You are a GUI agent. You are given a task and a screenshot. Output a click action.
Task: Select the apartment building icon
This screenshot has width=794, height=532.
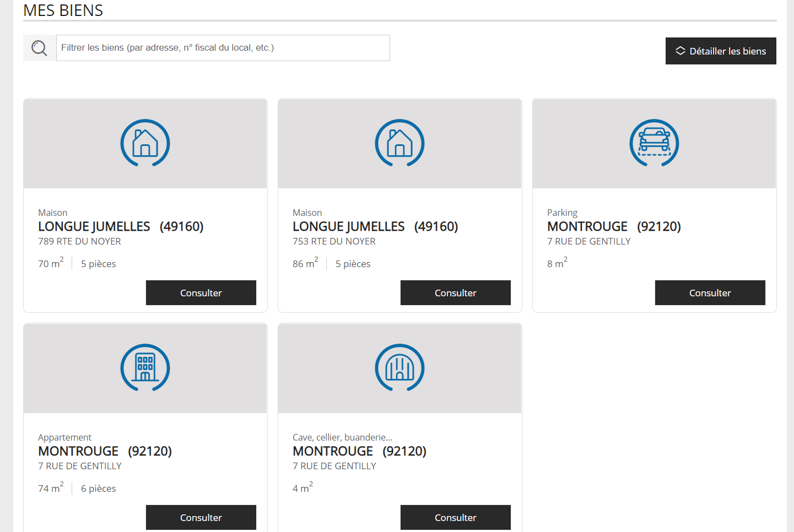click(x=145, y=368)
